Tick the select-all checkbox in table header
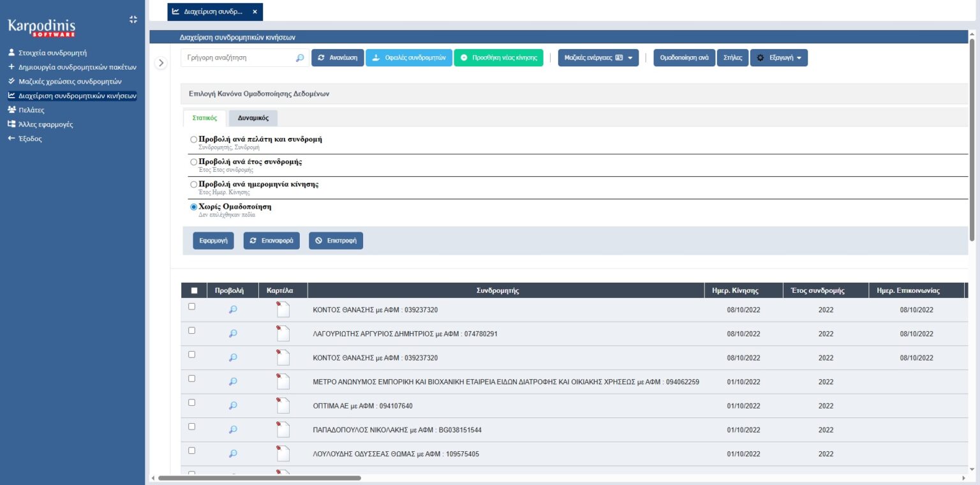The width and height of the screenshot is (980, 485). click(x=194, y=290)
